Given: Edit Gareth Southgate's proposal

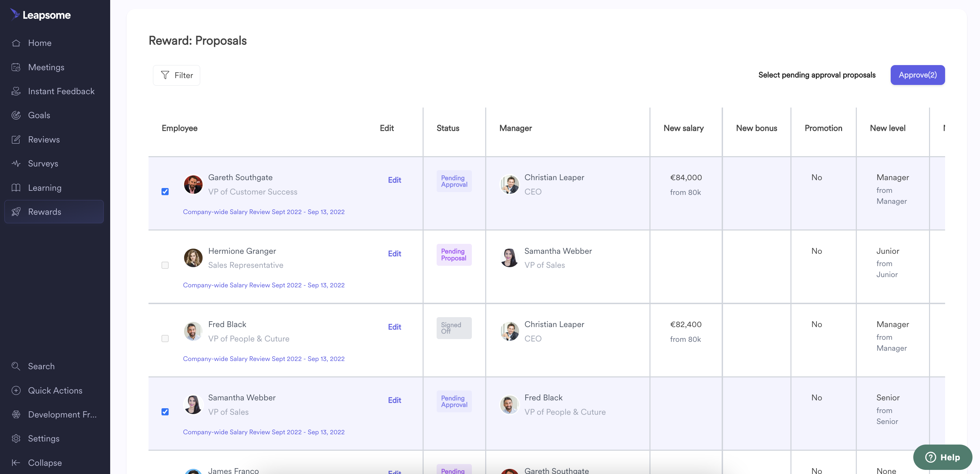Looking at the screenshot, I should 395,180.
